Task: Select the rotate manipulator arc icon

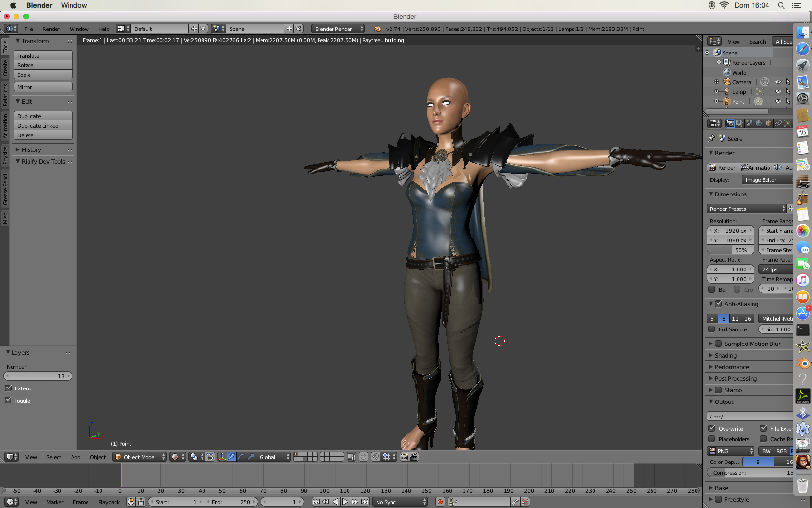Action: pos(241,457)
